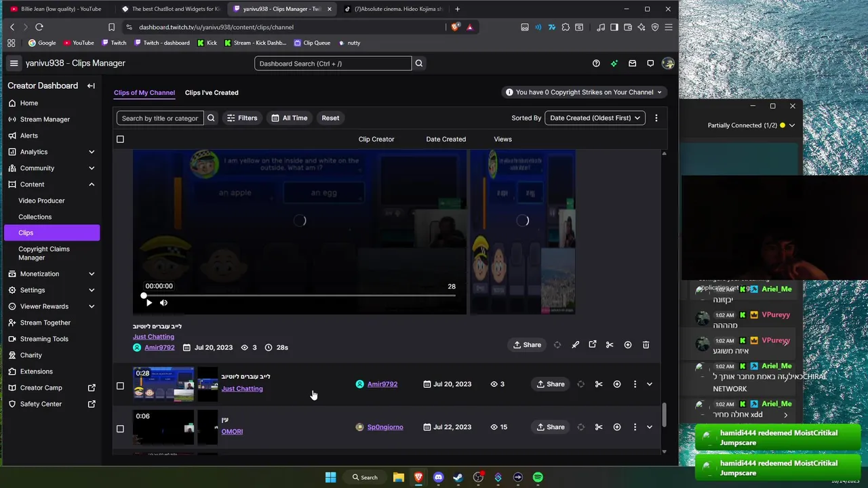Bookmark this page in Brave

(x=111, y=27)
